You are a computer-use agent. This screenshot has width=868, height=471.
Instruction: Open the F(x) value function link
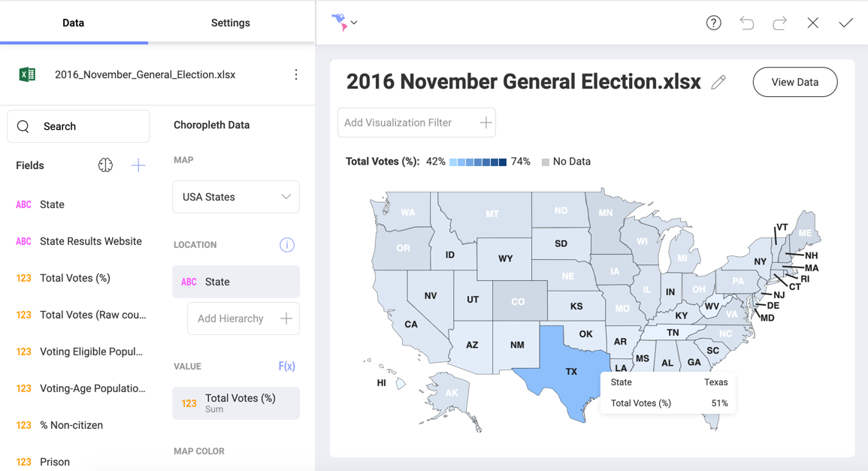pos(287,367)
